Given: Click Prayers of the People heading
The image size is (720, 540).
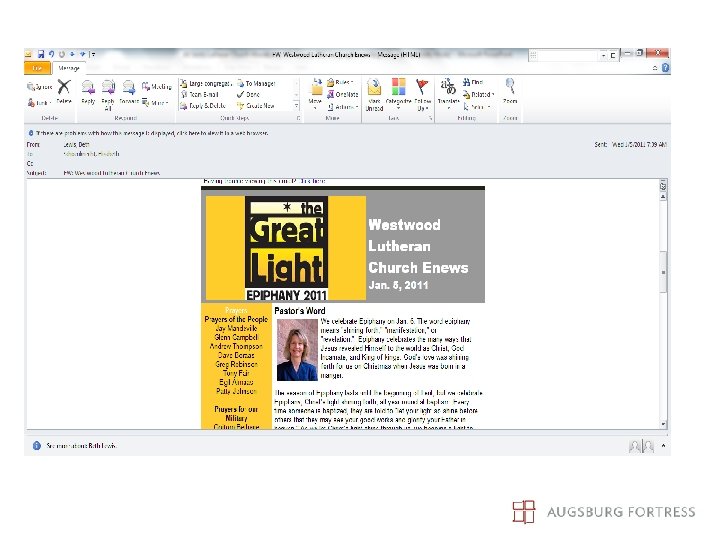Looking at the screenshot, I should coord(236,319).
